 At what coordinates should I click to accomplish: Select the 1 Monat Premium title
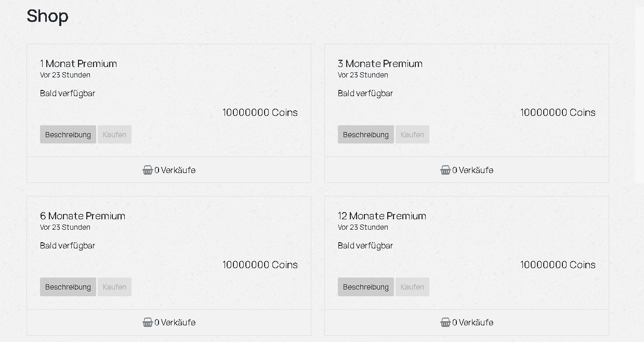pos(78,63)
